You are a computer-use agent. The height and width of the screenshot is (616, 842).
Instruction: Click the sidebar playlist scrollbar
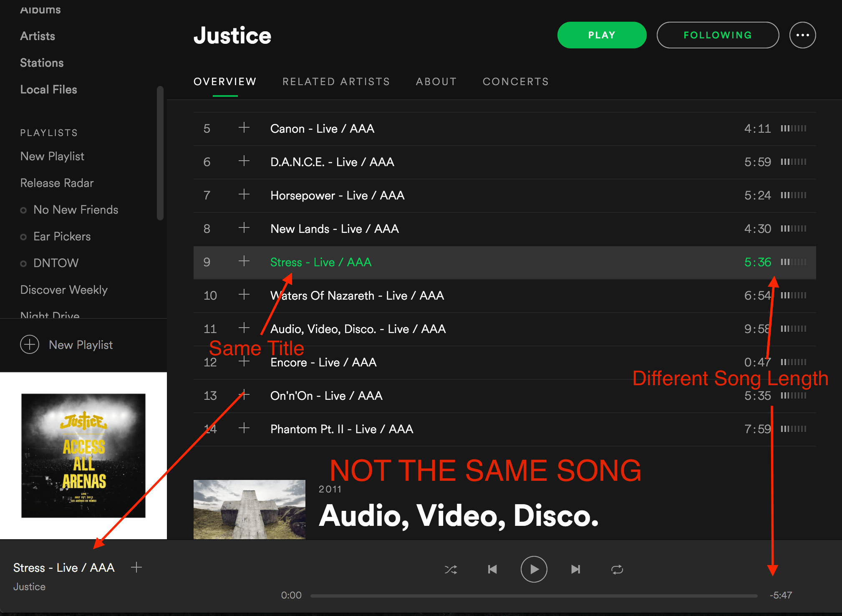(160, 153)
